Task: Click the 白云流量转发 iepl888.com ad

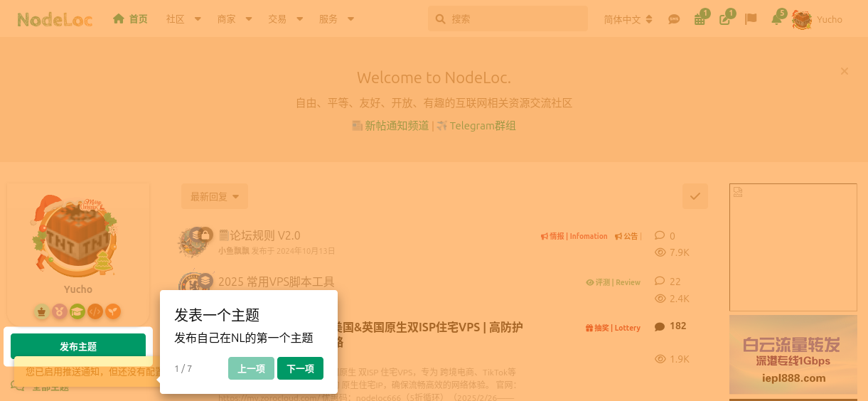Action: (793, 355)
